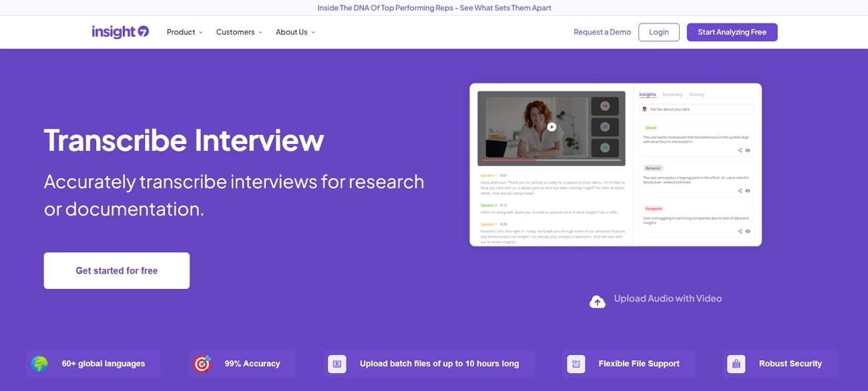Viewport: 868px width, 391px height.
Task: Toggle eye icon on the Desire insight
Action: (748, 150)
